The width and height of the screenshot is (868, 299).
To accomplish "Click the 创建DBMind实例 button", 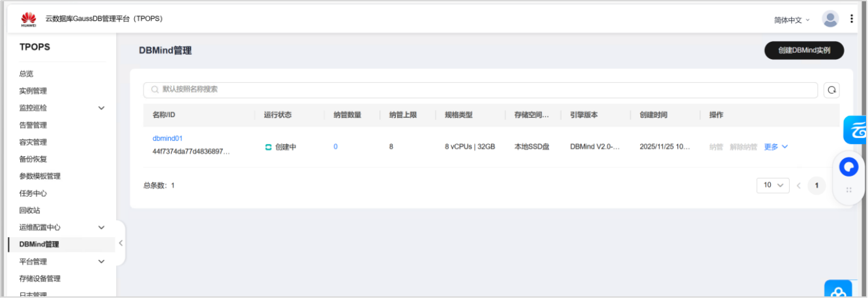I will 804,50.
